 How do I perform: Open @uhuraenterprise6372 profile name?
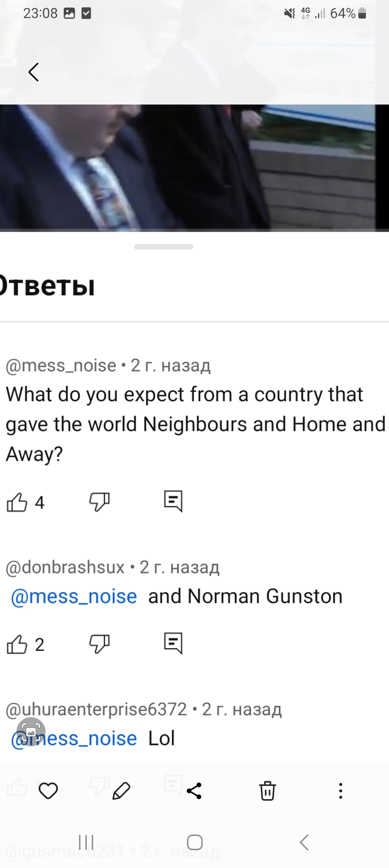pos(97,709)
